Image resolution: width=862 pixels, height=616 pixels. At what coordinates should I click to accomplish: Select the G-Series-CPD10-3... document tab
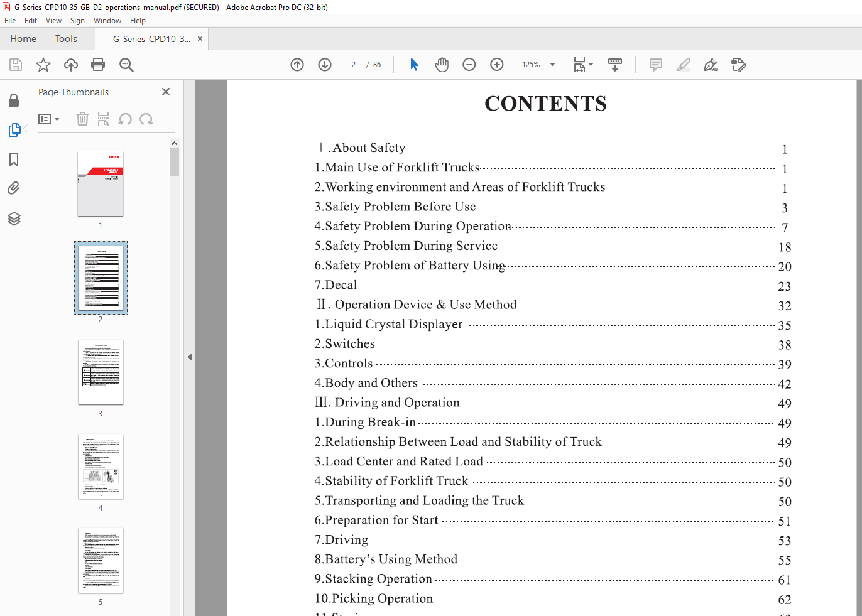[x=151, y=39]
